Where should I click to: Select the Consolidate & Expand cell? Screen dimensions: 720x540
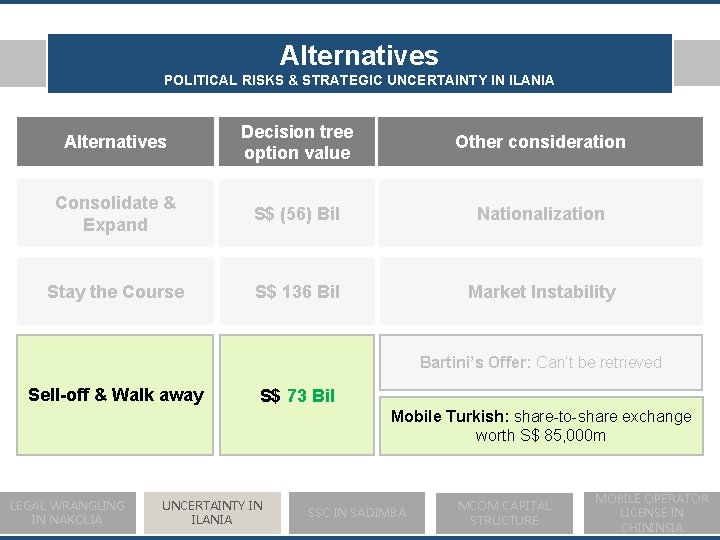point(115,213)
